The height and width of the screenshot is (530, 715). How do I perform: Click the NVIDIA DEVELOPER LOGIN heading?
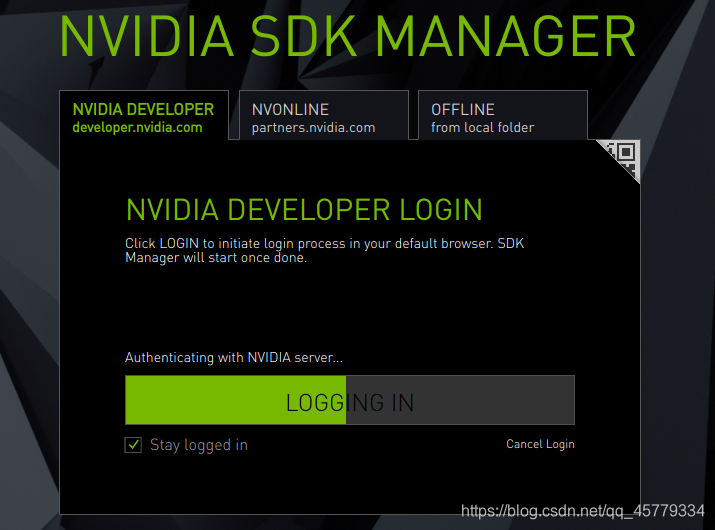(x=304, y=210)
